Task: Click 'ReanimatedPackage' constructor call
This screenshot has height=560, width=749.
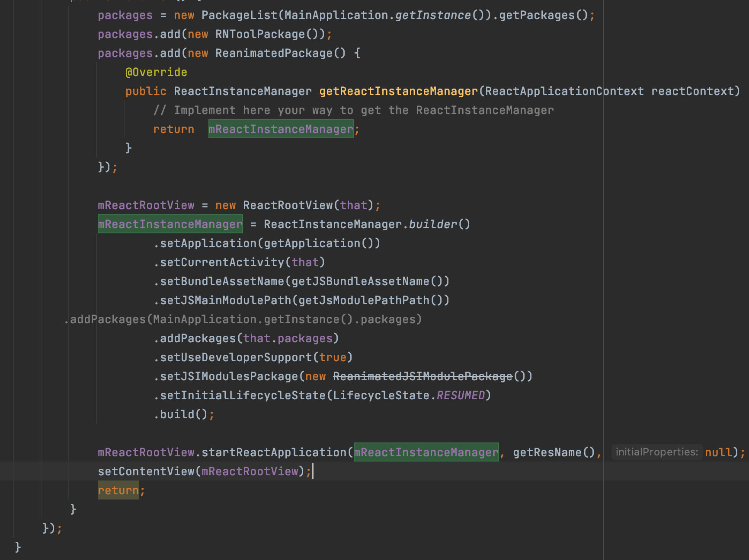Action: pyautogui.click(x=274, y=53)
